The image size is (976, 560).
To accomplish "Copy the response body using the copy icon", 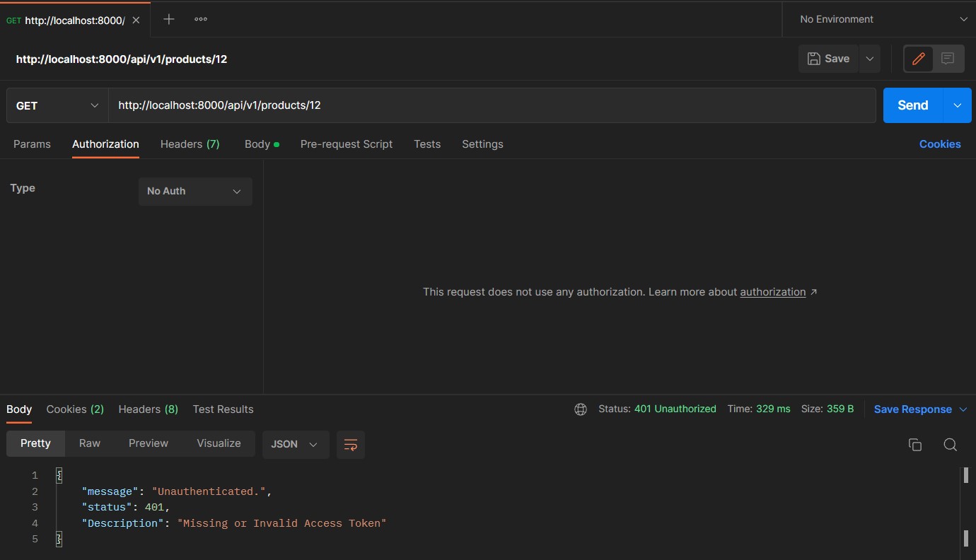I will [914, 444].
